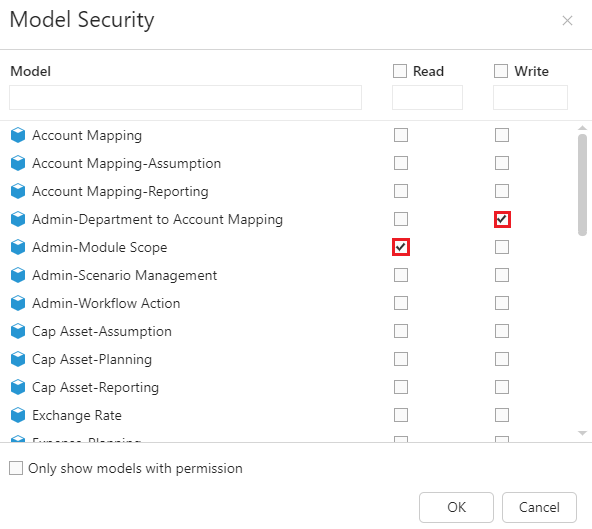Enable Read for Account Mapping
The width and height of the screenshot is (592, 529).
[x=401, y=135]
